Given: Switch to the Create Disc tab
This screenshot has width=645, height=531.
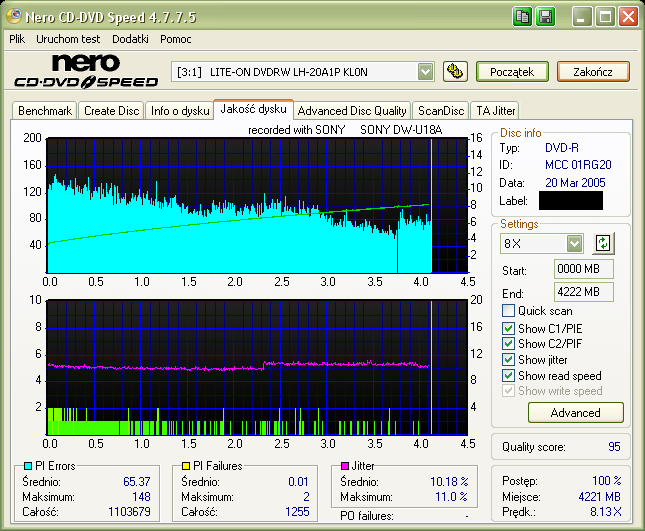Looking at the screenshot, I should [111, 111].
